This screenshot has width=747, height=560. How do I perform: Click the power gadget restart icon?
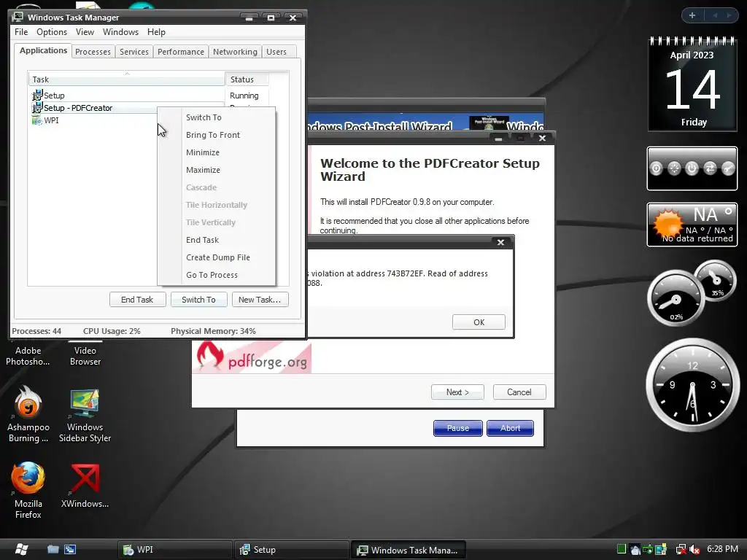click(x=673, y=168)
